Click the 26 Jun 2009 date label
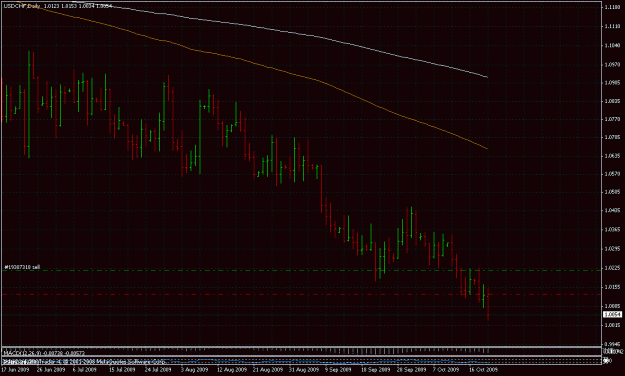 coord(51,370)
